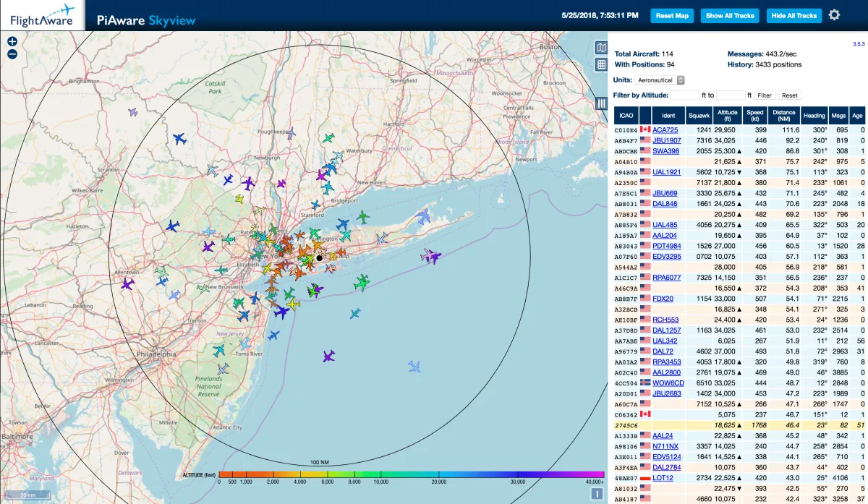Viewport: 868px width, 504px height.
Task: Open the ACA725 flight link
Action: click(665, 130)
